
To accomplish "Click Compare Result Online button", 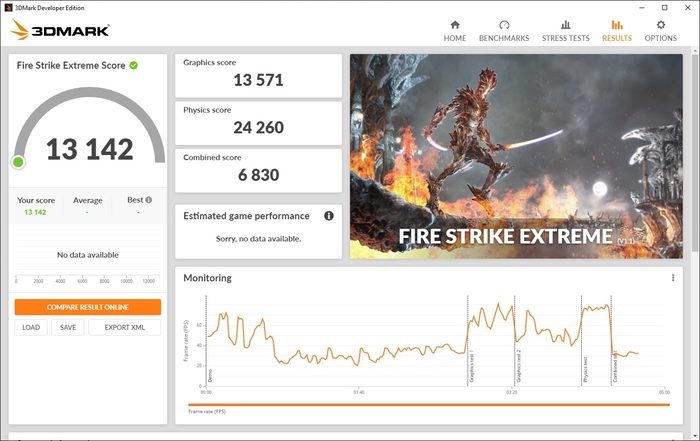I will tap(88, 307).
